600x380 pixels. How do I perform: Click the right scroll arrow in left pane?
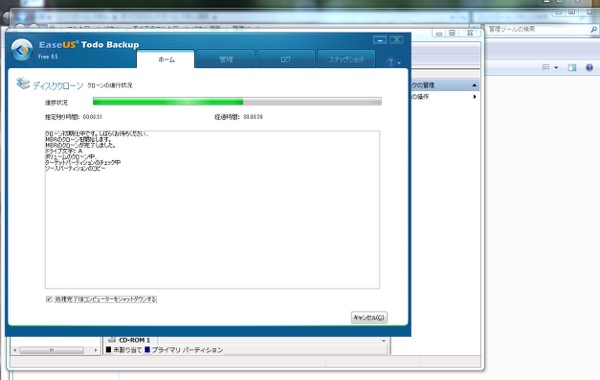pos(96,350)
